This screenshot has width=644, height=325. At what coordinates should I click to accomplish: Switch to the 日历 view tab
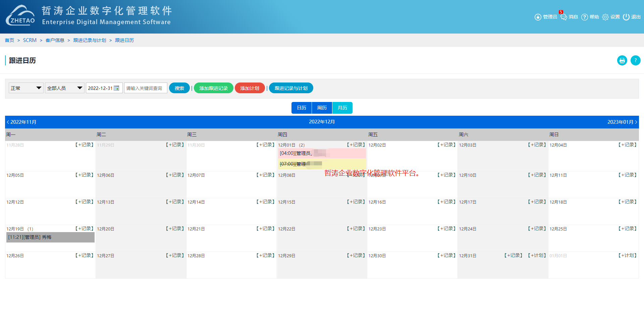(302, 108)
